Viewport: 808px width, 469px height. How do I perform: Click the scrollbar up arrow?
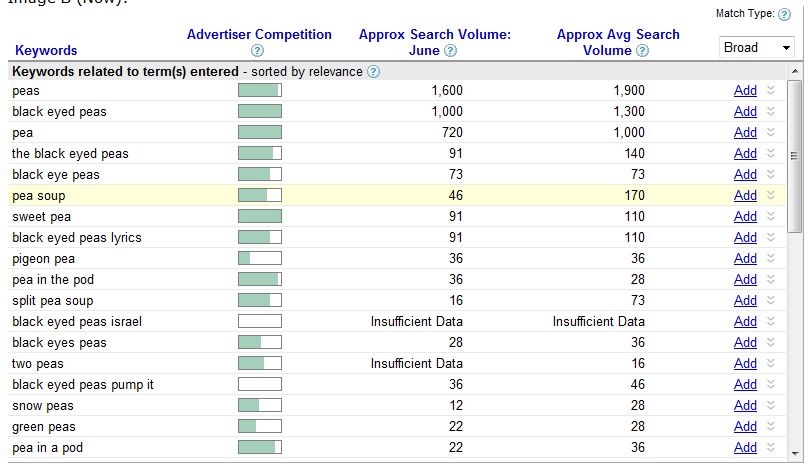(x=795, y=71)
